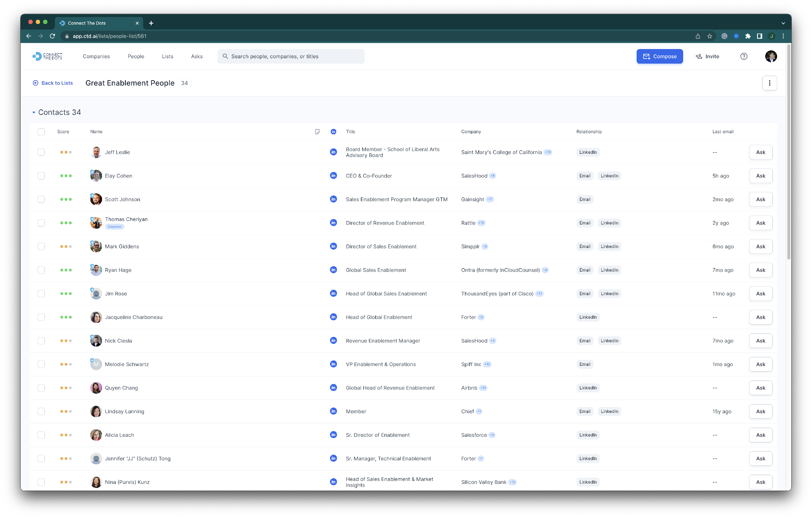Open the Asks nav item
This screenshot has width=812, height=518.
tap(197, 56)
